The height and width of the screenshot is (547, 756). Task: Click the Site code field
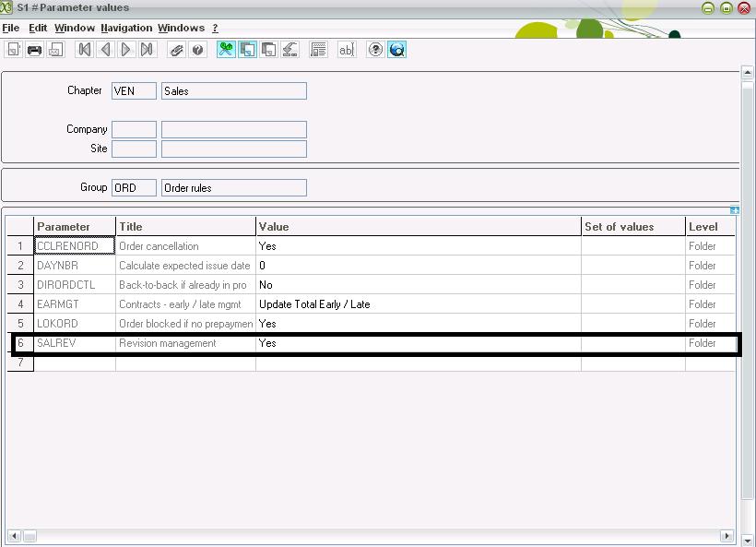134,149
